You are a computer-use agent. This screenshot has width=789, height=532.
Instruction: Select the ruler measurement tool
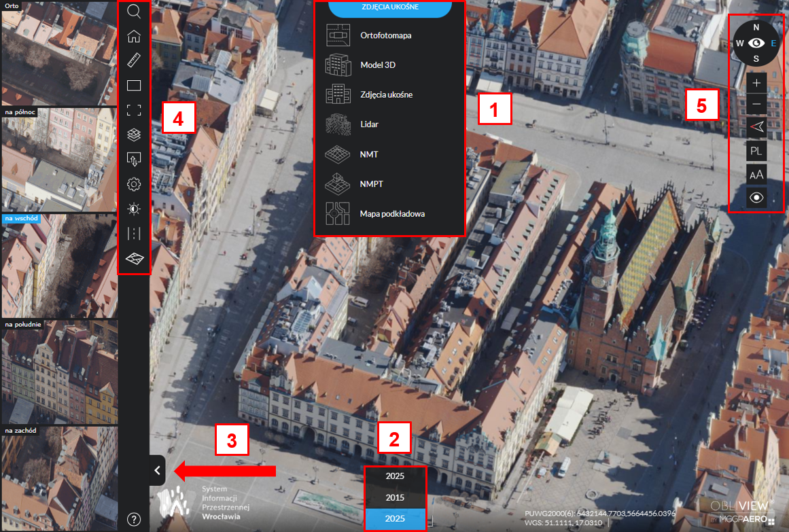[134, 61]
